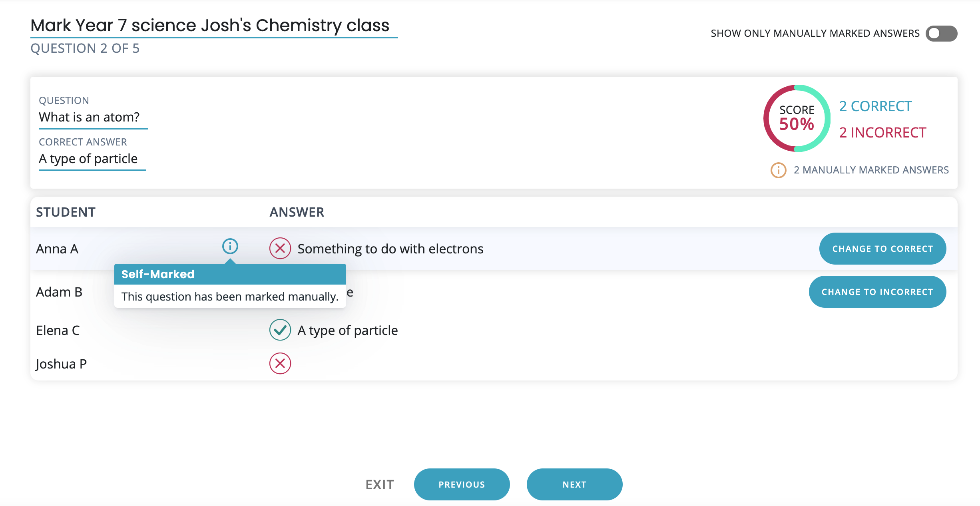Click Anna's answer 'Something to do with electrons'
Image resolution: width=980 pixels, height=506 pixels.
pyautogui.click(x=390, y=249)
